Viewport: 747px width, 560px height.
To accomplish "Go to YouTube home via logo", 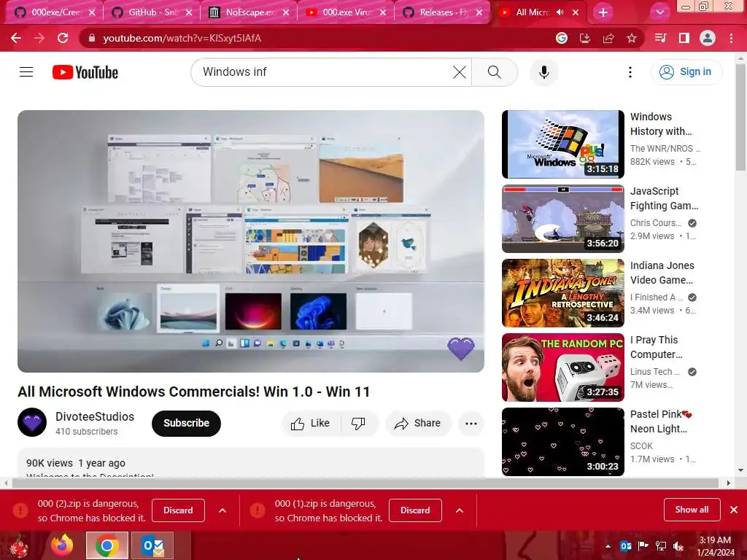I will [x=85, y=72].
